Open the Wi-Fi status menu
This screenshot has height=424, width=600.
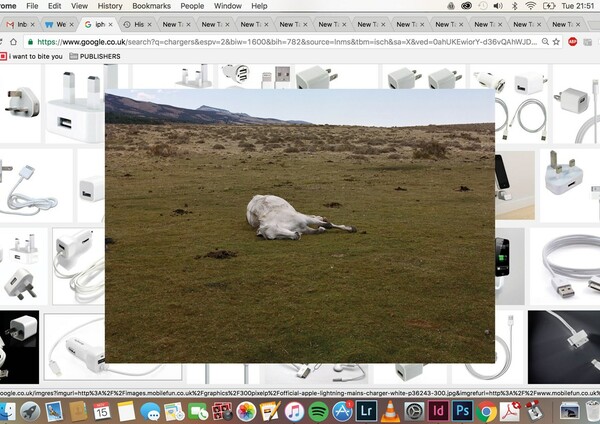pos(530,6)
